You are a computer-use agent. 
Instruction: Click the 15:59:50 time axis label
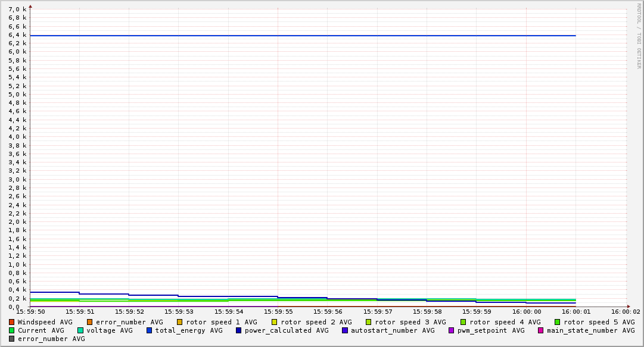30,311
